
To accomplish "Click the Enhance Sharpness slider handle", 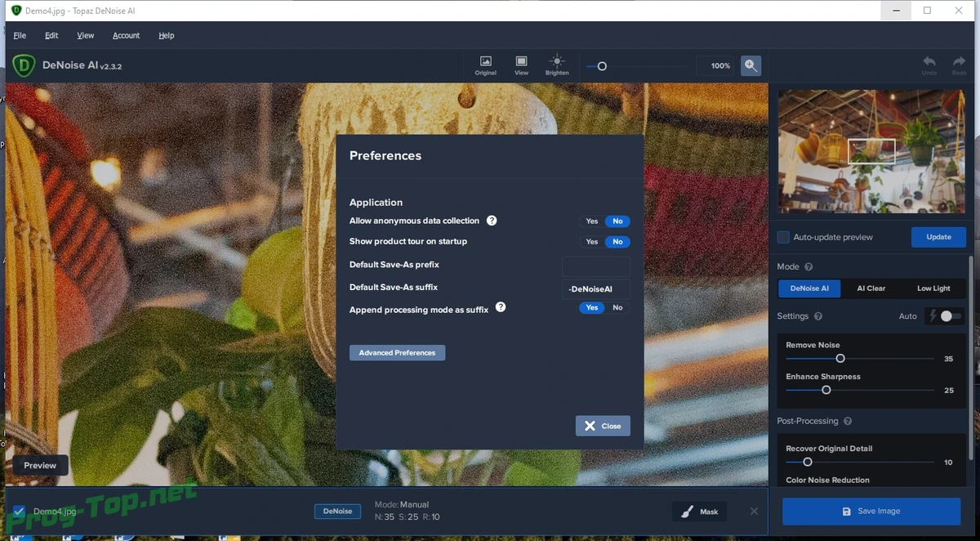I will [826, 391].
